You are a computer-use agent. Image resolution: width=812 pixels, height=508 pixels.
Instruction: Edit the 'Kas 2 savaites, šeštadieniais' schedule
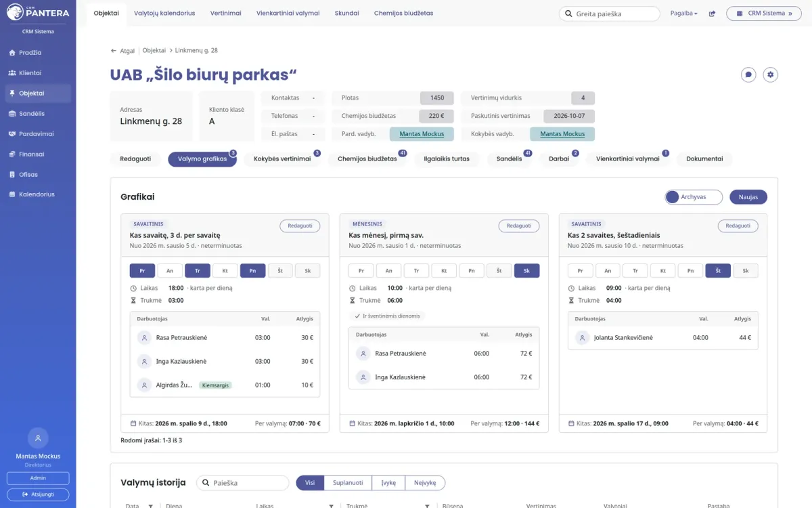click(738, 226)
